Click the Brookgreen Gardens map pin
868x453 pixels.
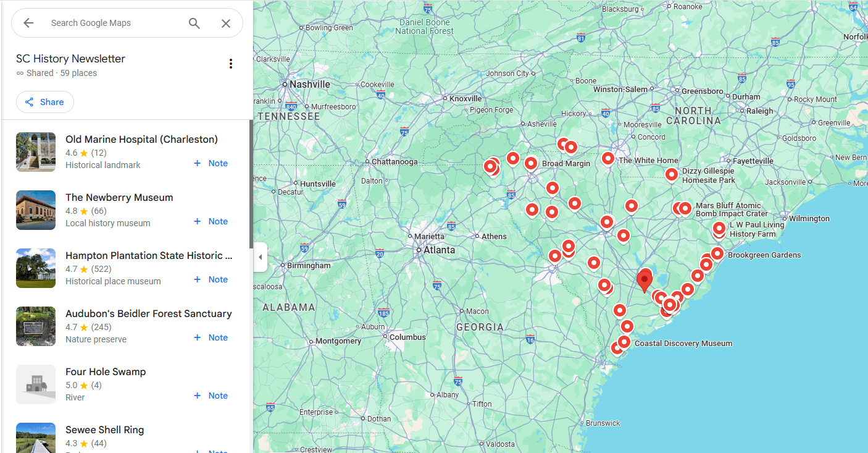tap(717, 253)
